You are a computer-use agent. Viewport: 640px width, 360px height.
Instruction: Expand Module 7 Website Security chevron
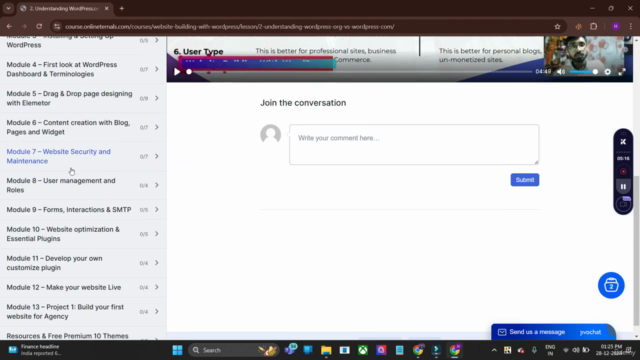[157, 156]
